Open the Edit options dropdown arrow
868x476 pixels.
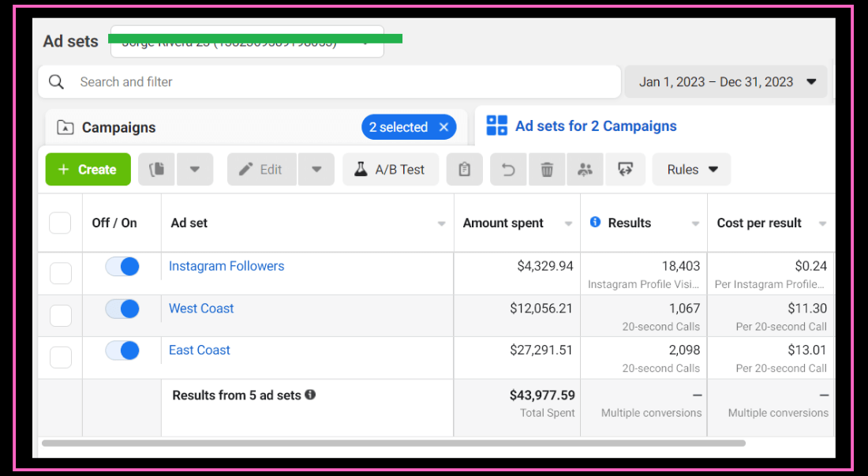(x=316, y=170)
